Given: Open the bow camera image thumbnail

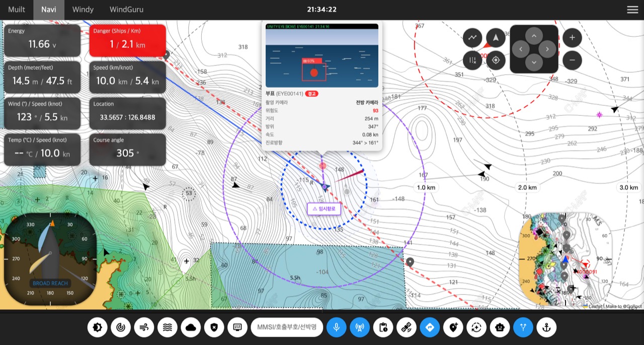Looking at the screenshot, I should coord(322,55).
